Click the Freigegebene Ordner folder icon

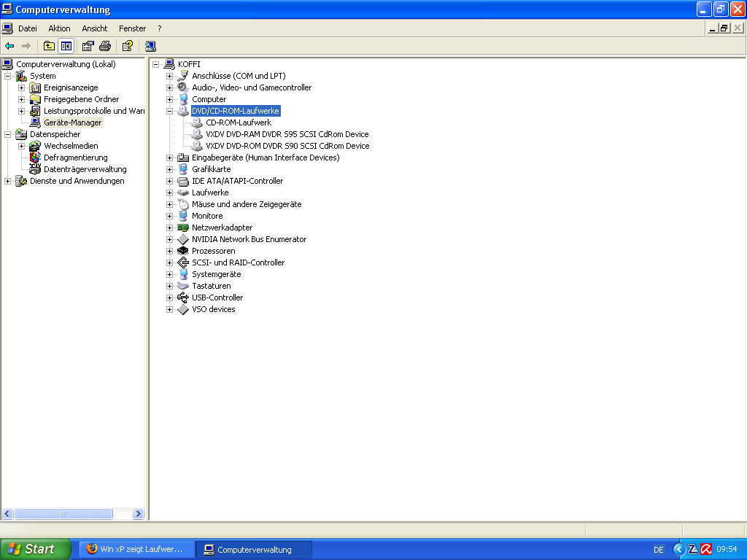[35, 99]
